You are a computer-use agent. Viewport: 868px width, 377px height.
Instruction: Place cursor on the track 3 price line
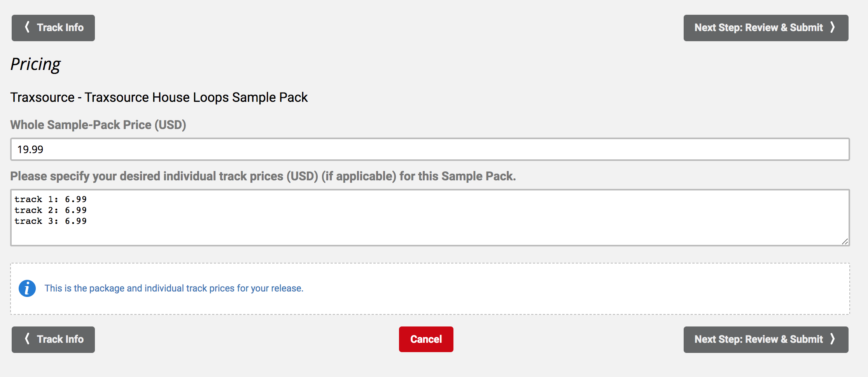coord(51,221)
